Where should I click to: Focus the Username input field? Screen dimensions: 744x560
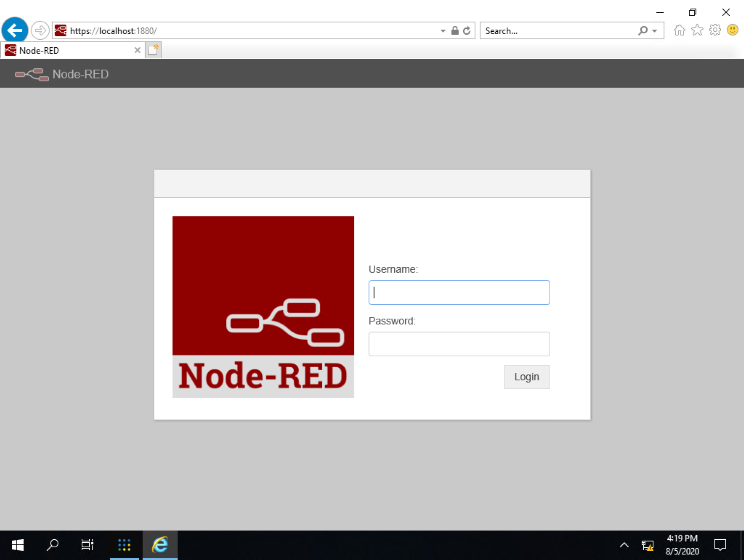459,292
